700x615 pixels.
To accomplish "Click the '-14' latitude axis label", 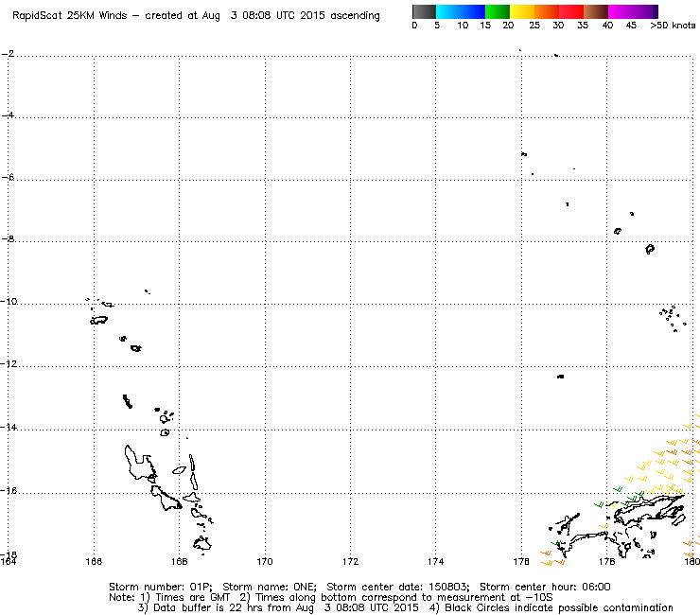I will [x=9, y=427].
